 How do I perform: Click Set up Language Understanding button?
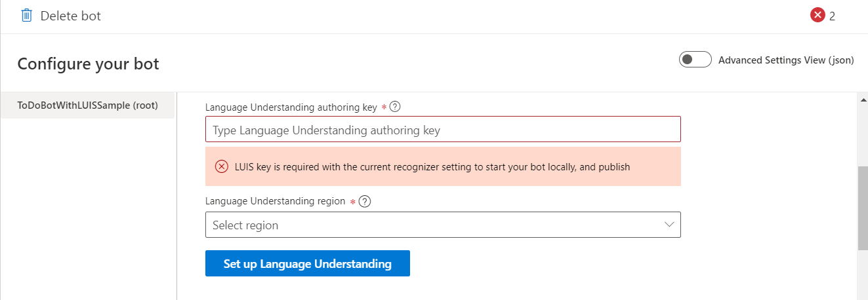308,263
